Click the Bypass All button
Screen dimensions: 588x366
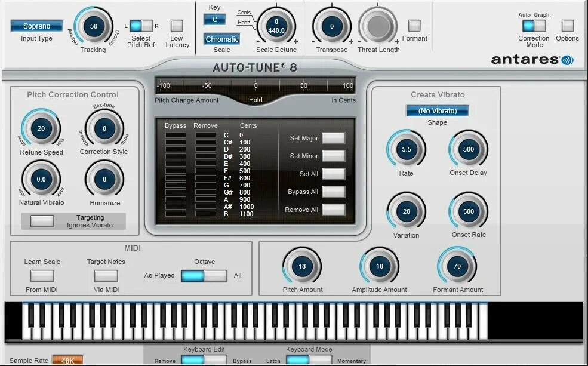(x=333, y=192)
